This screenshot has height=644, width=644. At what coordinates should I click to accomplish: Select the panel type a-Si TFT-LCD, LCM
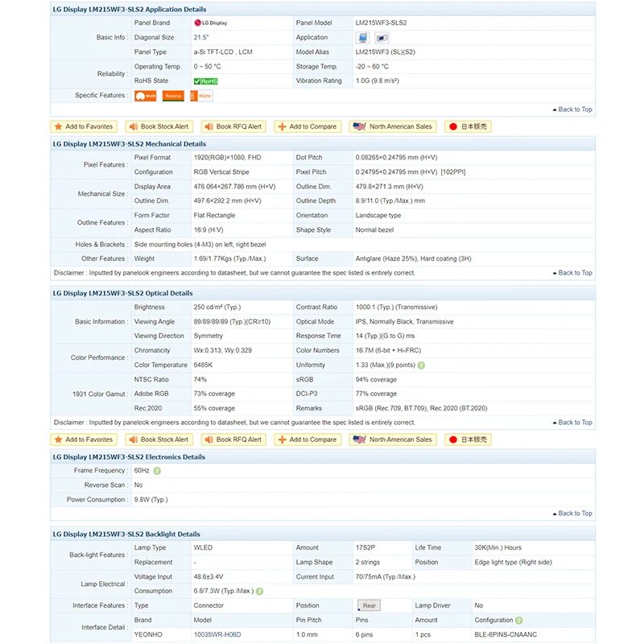(223, 52)
